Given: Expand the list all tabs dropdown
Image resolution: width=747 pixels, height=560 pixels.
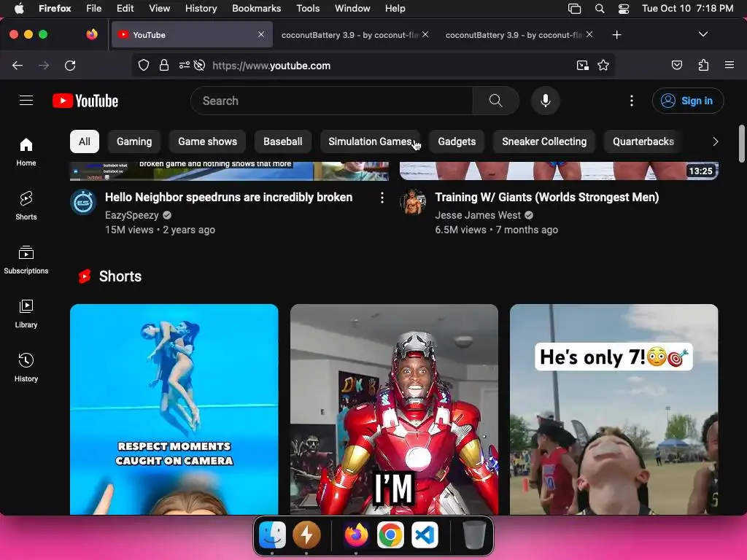Looking at the screenshot, I should [703, 34].
